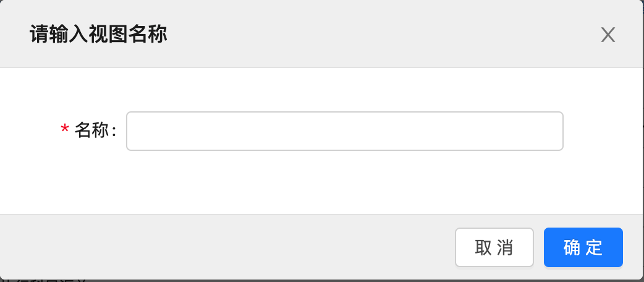Focus the 名称 text input field
The image size is (644, 282).
tap(344, 130)
